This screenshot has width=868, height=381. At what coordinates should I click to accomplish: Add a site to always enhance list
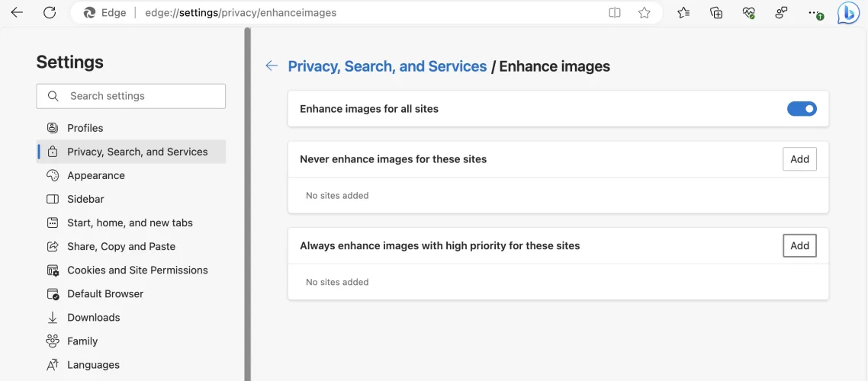pos(799,245)
